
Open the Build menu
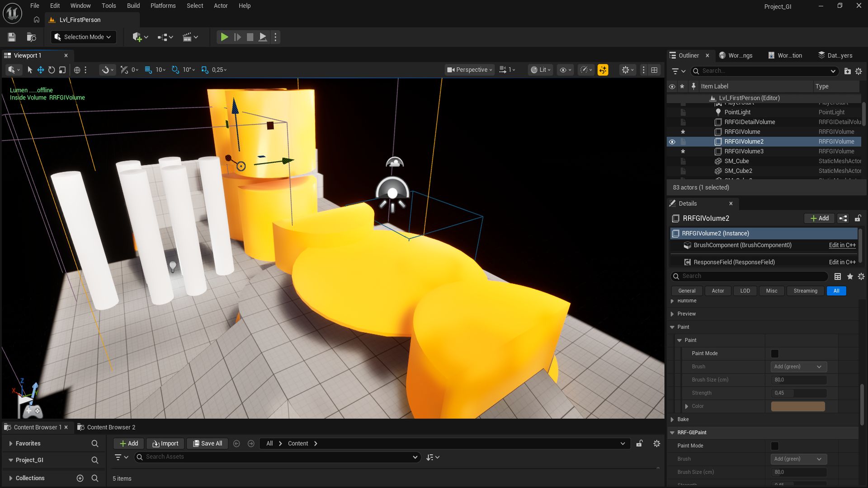[133, 5]
